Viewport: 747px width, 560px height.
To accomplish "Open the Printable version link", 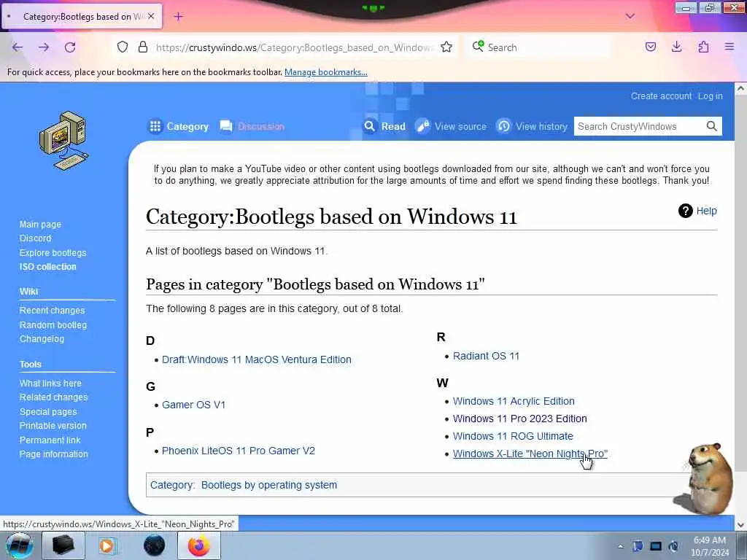I will point(53,426).
